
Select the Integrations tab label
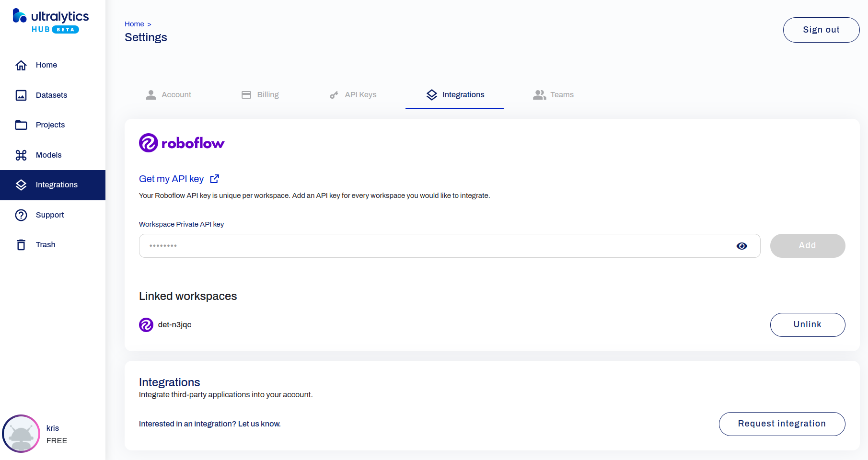click(463, 95)
